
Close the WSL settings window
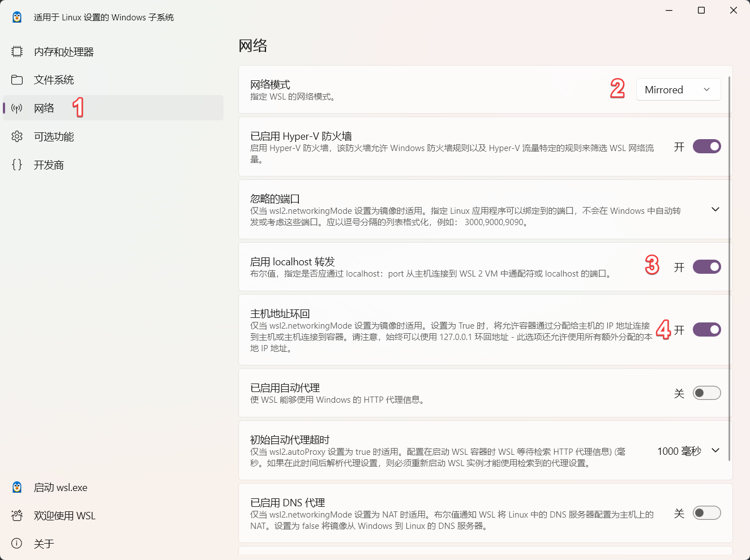734,10
